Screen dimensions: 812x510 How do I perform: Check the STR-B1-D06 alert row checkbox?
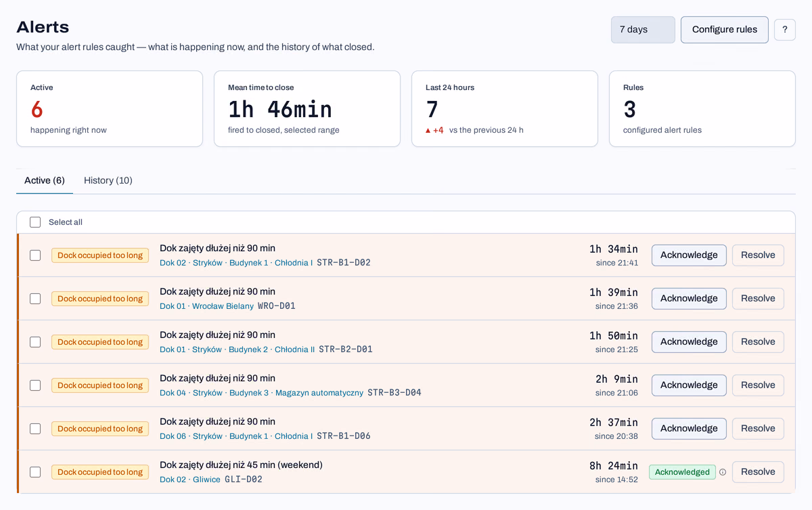[35, 429]
